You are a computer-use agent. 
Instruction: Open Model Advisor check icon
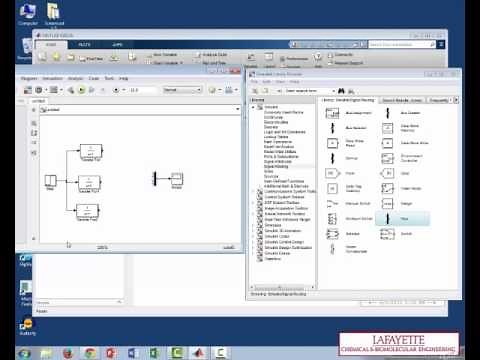click(x=212, y=90)
